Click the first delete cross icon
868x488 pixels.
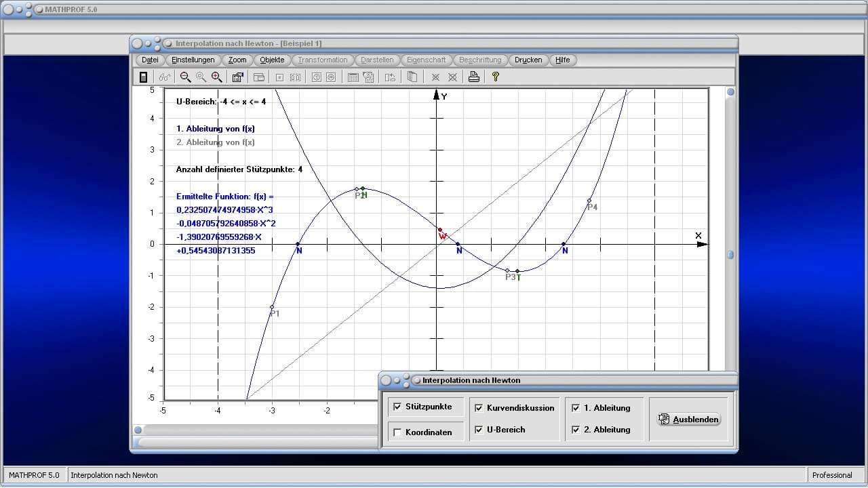(x=436, y=77)
